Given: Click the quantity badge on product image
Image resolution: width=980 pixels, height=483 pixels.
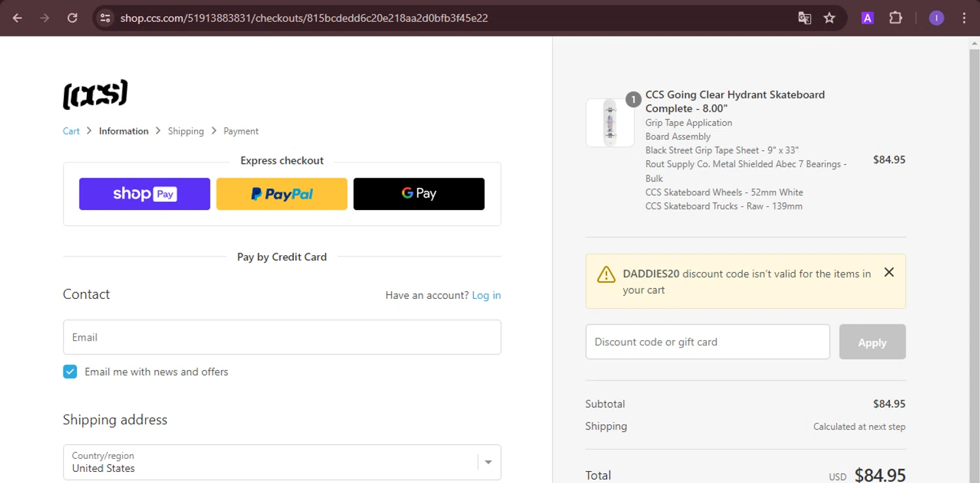Looking at the screenshot, I should 633,99.
